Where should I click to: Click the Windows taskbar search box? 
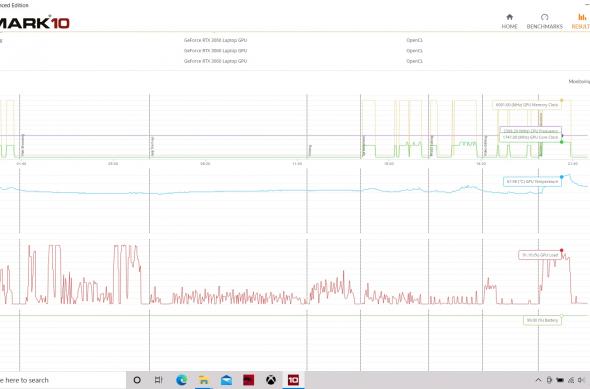coord(62,380)
